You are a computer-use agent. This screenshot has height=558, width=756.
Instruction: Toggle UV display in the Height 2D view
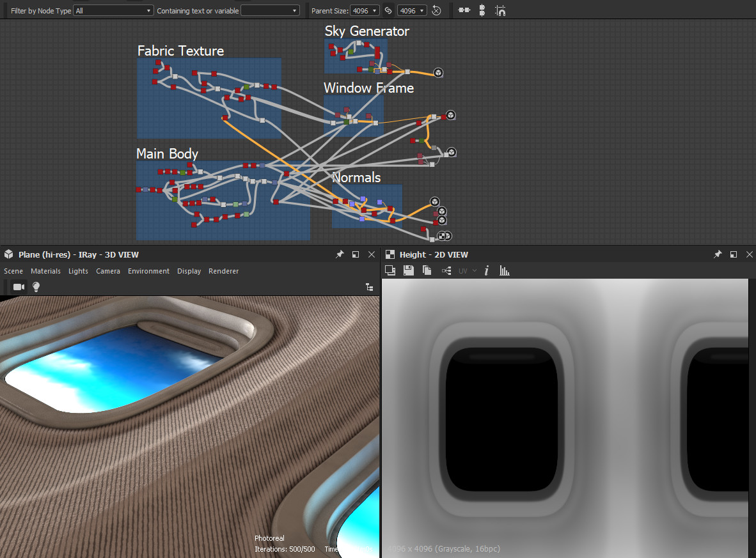(462, 270)
